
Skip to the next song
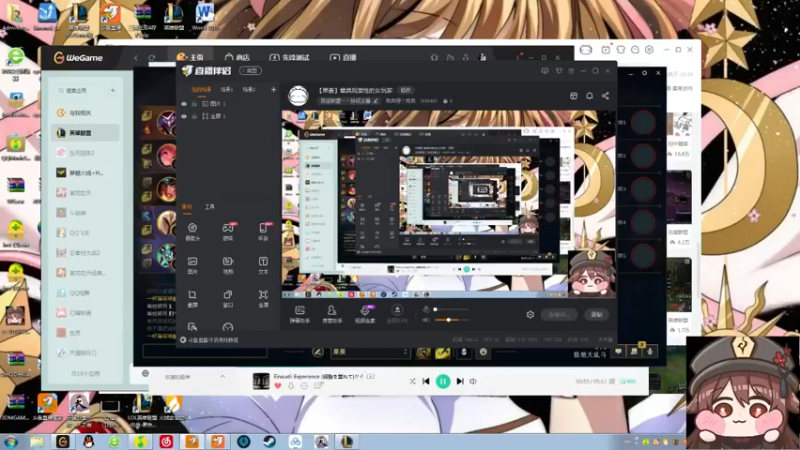(460, 381)
